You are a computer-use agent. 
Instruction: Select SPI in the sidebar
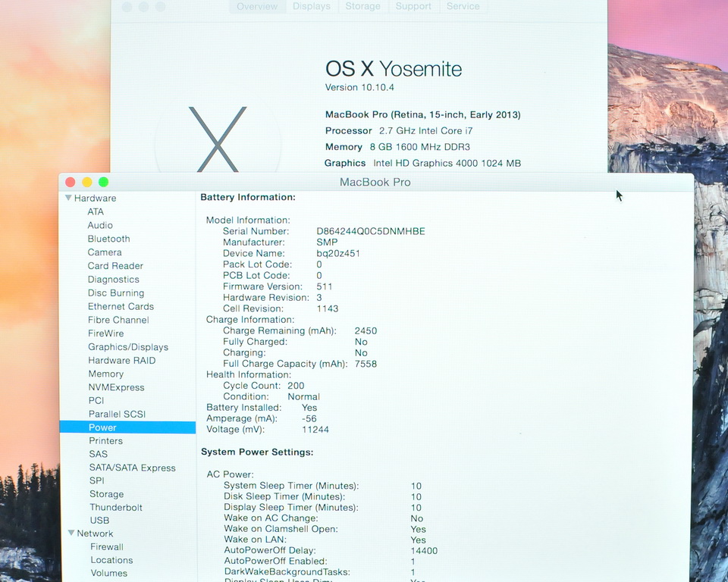[97, 480]
